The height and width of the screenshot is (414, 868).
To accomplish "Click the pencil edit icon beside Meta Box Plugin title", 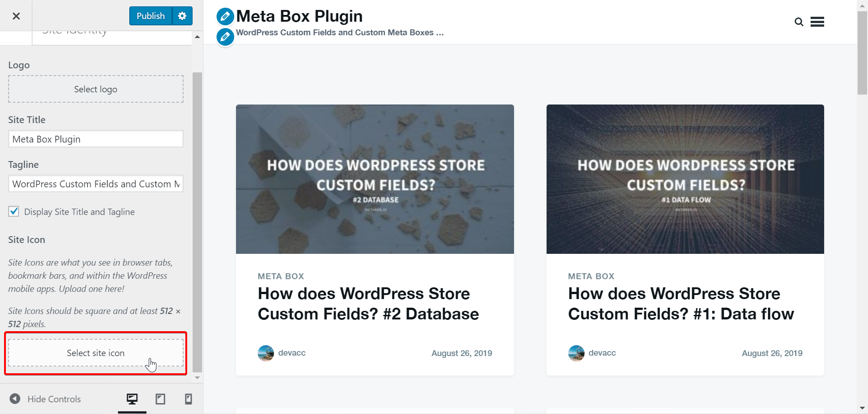I will click(225, 16).
